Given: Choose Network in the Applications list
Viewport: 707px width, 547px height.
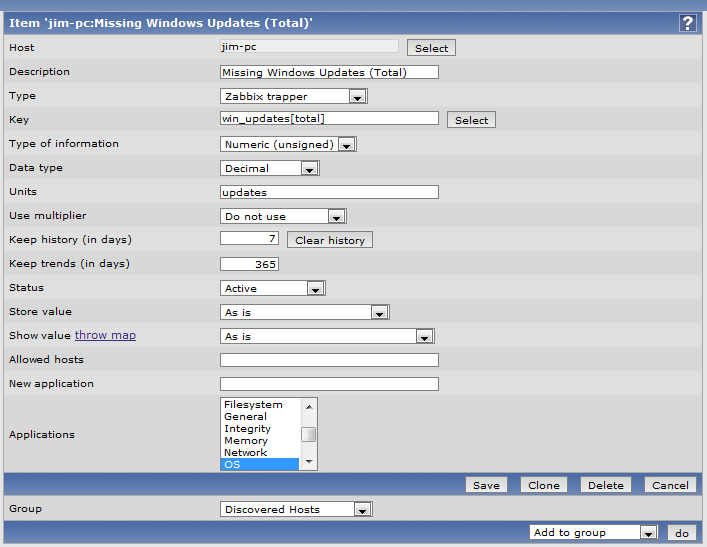Looking at the screenshot, I should 259,452.
